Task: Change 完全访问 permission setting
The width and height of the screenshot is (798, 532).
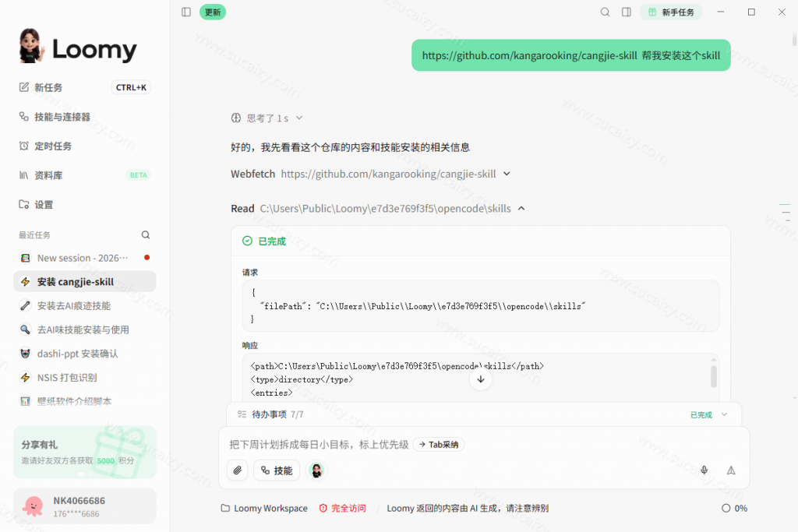Action: (x=343, y=508)
